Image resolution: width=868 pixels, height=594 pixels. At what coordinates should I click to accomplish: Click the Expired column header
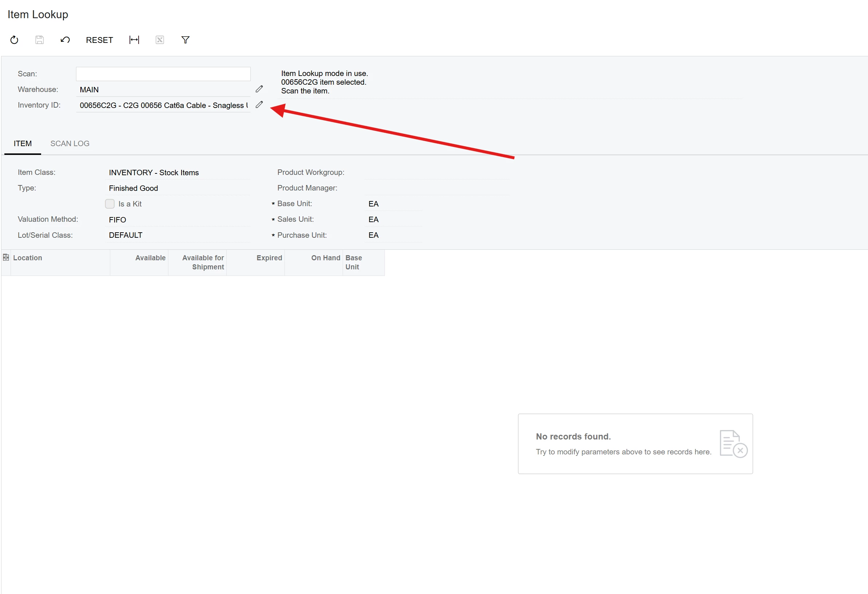click(x=255, y=263)
